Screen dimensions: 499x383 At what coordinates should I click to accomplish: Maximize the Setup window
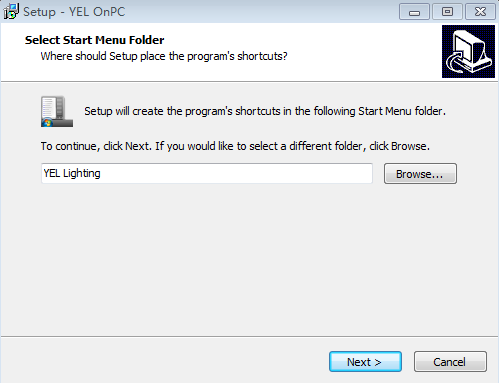(x=447, y=12)
